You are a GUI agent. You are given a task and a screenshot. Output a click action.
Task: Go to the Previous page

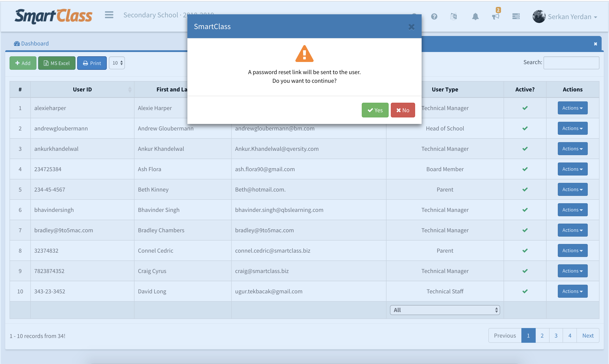tap(505, 336)
